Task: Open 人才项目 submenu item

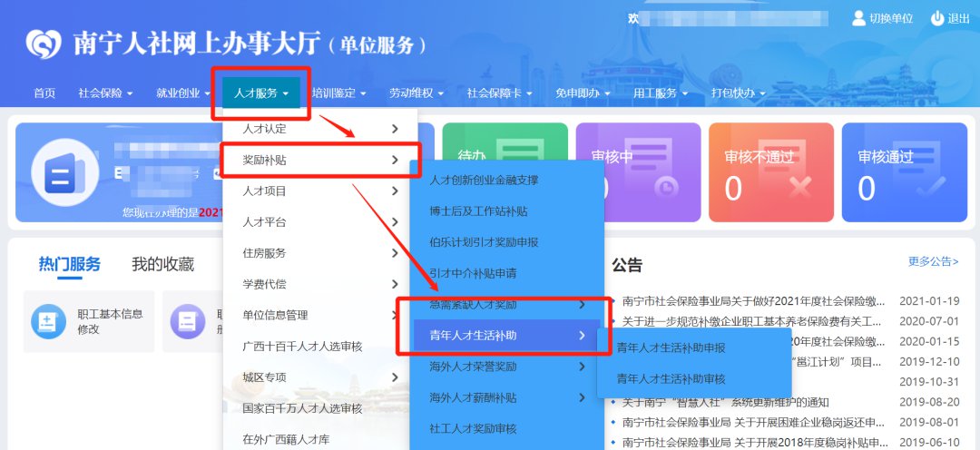Action: coord(319,191)
